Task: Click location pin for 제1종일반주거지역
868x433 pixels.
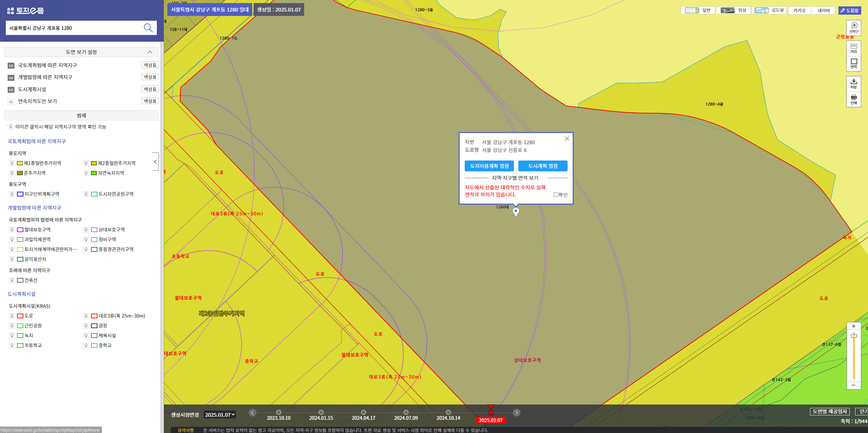Action: pyautogui.click(x=12, y=163)
